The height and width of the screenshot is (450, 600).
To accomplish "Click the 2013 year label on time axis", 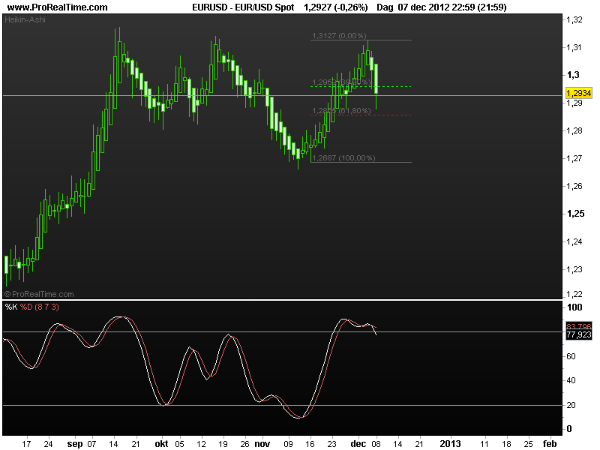I will click(450, 444).
